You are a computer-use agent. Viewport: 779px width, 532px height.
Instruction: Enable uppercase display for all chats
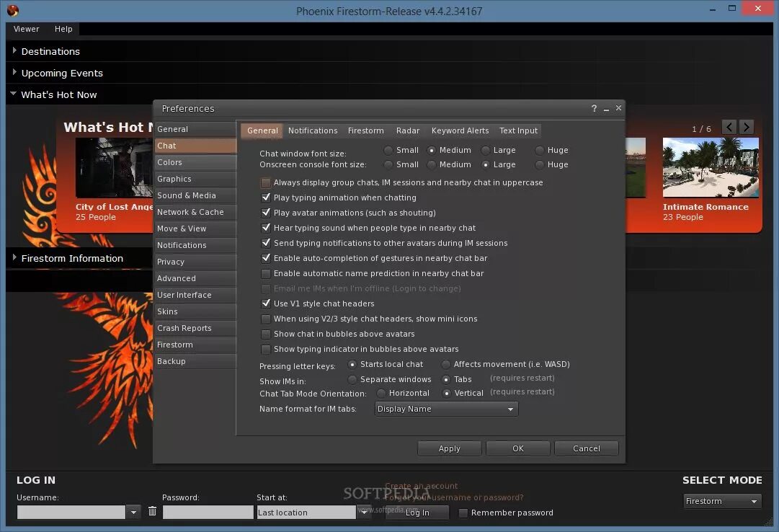coord(266,182)
